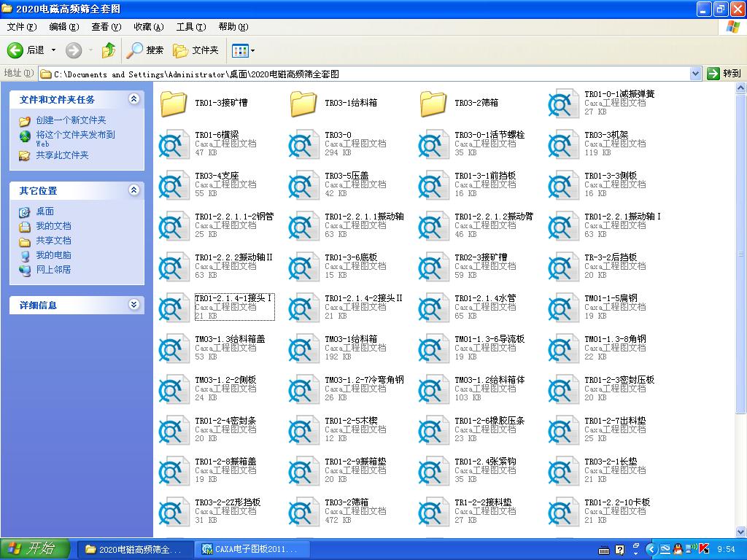Open the address bar dropdown
This screenshot has width=747, height=560.
696,73
